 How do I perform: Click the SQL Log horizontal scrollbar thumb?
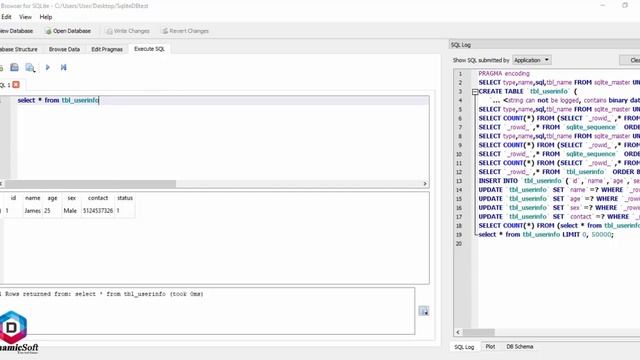click(x=478, y=332)
